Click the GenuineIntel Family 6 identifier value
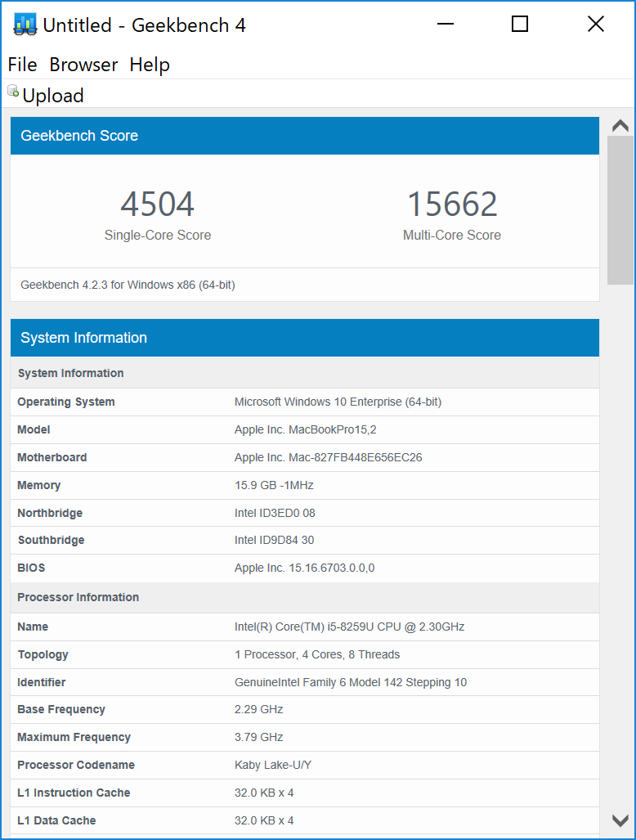Screen dimensions: 636x840 [351, 683]
